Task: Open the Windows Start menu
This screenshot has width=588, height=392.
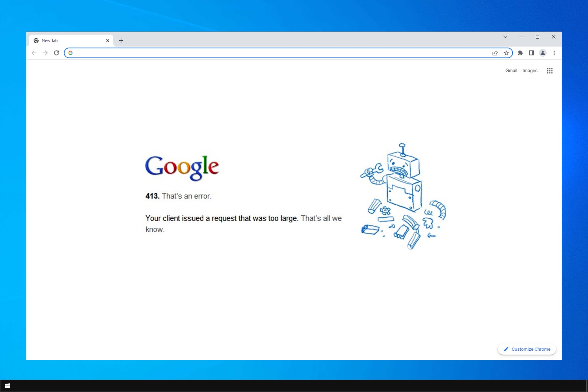Action: tap(7, 386)
